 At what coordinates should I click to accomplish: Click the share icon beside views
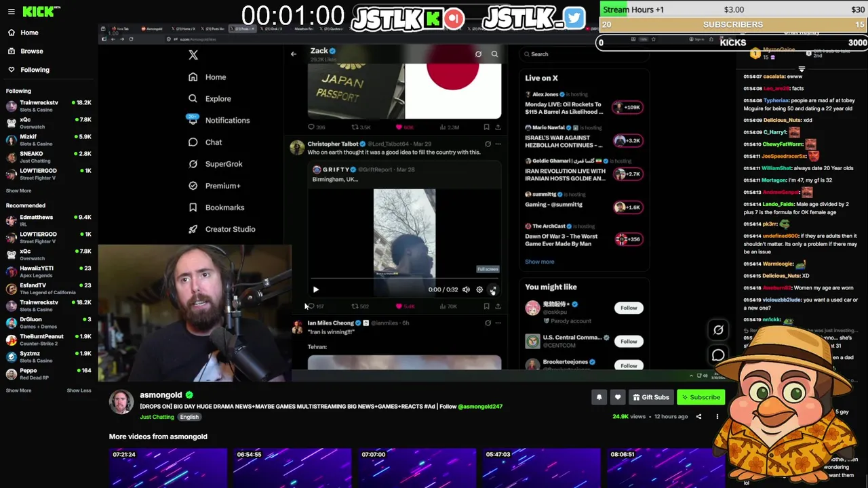point(698,416)
